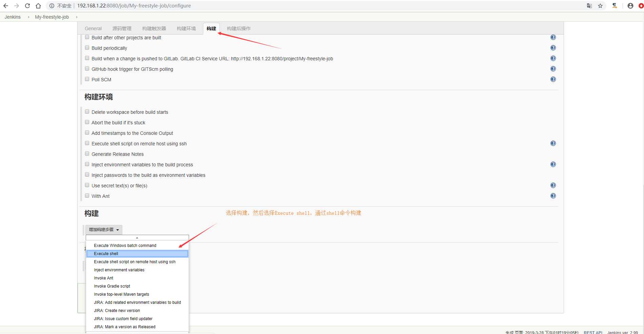Check Use secret text(s) or file(s)
Viewport: 644px width, 334px height.
pyautogui.click(x=87, y=185)
